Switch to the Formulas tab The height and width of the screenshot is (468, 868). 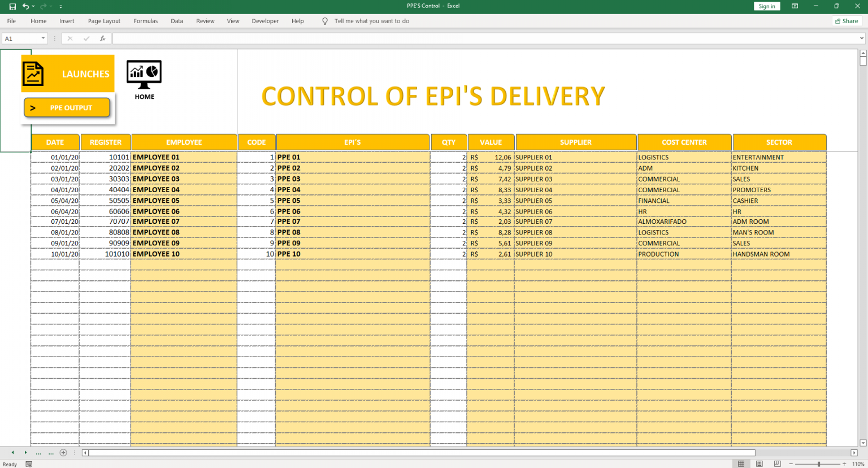[145, 21]
